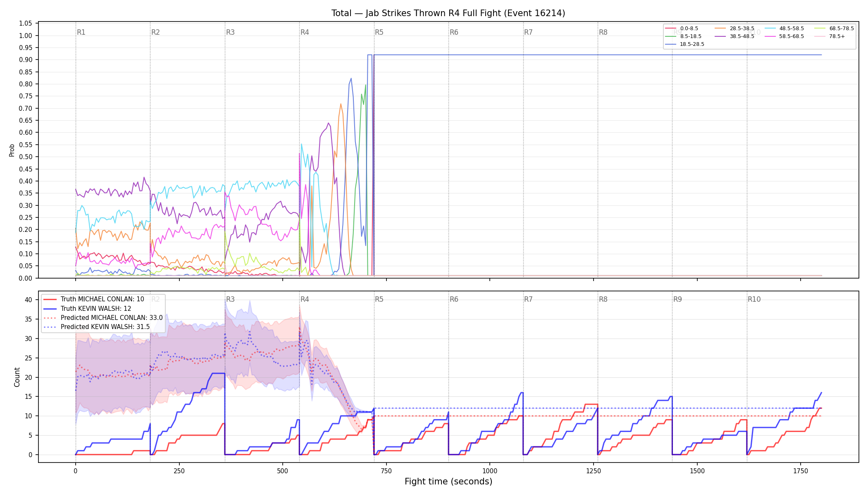The image size is (868, 496).
Task: Select the 18.5-28.5 legend entry
Action: [x=684, y=44]
